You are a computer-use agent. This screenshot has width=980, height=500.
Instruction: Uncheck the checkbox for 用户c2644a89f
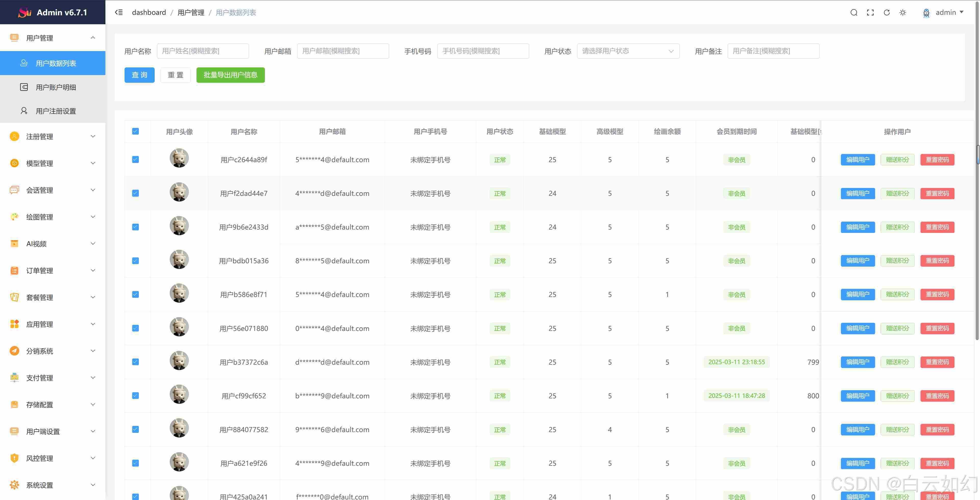(x=136, y=160)
